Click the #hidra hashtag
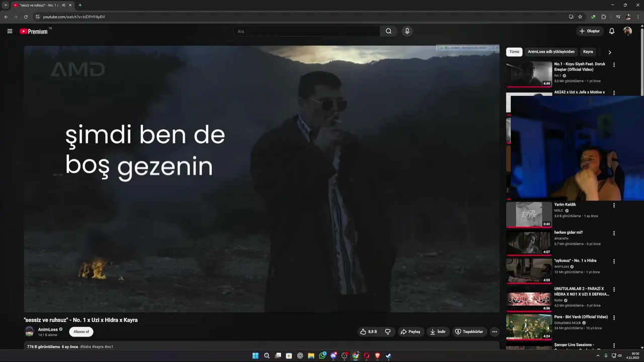Image resolution: width=644 pixels, height=362 pixels. [x=86, y=347]
